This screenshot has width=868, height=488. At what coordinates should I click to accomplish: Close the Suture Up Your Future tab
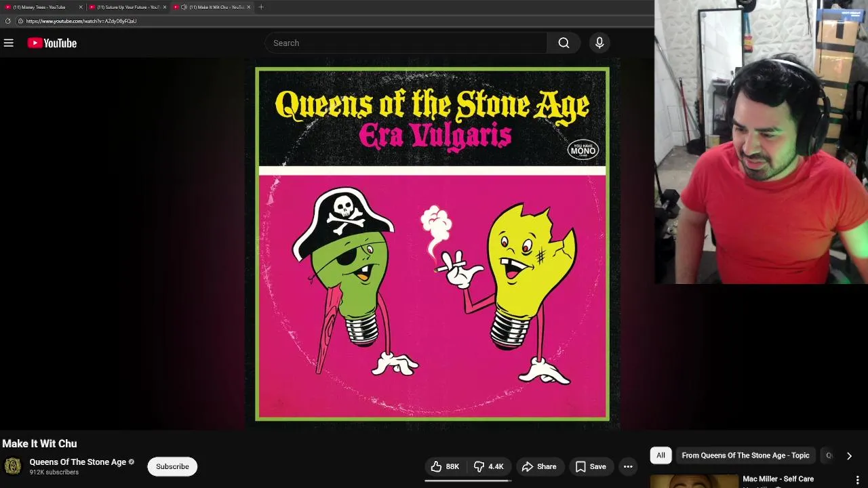click(165, 7)
